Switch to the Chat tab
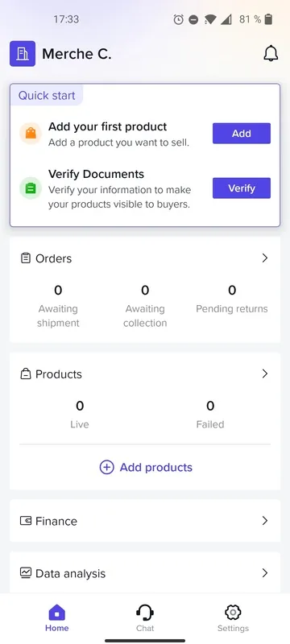290x644 pixels. [x=145, y=617]
